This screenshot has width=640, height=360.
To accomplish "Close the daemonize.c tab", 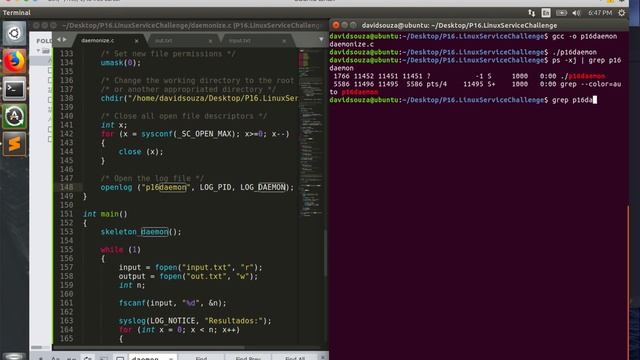I will click(136, 41).
